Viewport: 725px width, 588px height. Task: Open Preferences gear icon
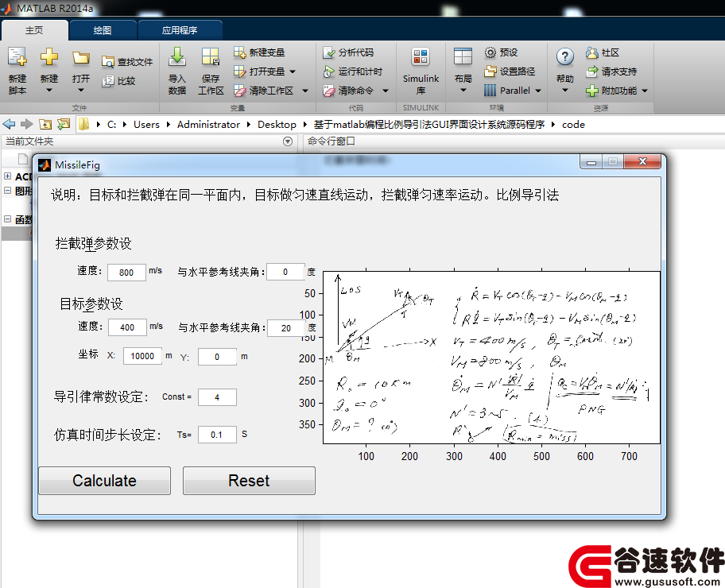click(490, 52)
